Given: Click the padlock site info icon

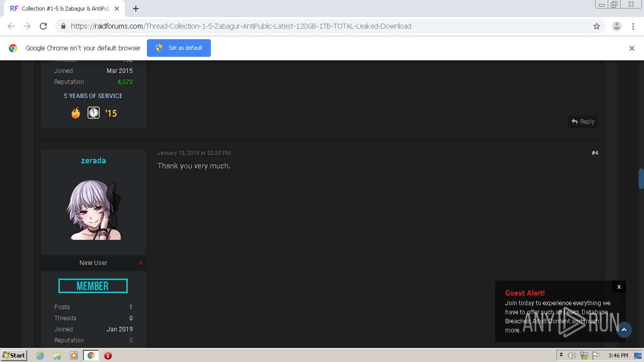Looking at the screenshot, I should 63,26.
